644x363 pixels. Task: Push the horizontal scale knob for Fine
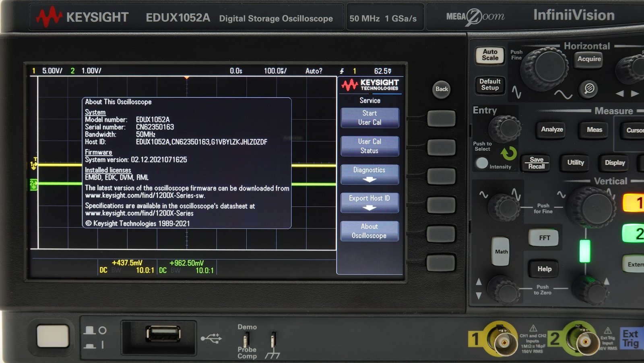pyautogui.click(x=545, y=68)
